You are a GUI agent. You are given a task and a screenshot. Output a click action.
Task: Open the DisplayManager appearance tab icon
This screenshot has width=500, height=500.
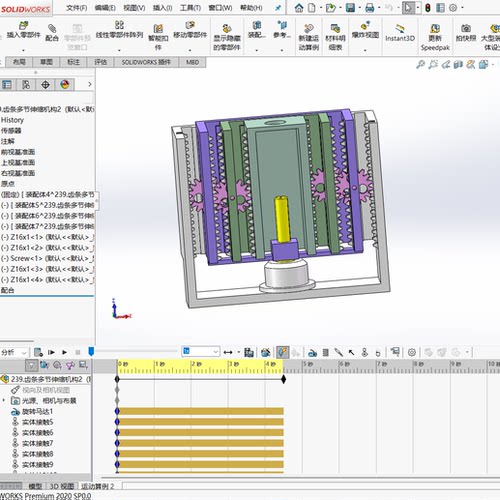65,84
